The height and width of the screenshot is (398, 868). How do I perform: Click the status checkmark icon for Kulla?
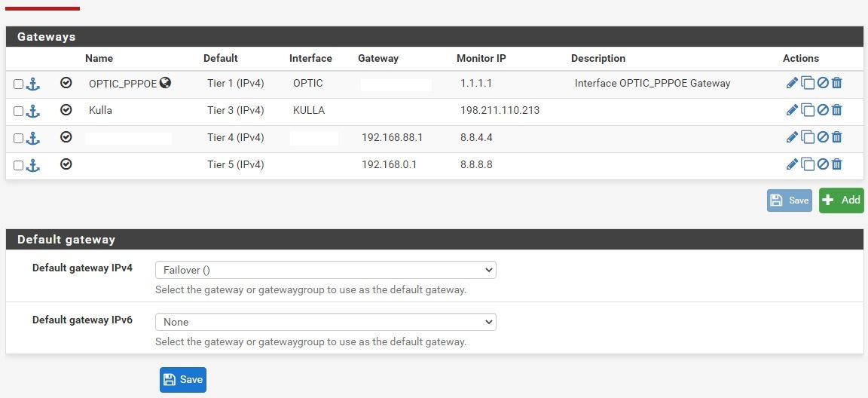66,110
